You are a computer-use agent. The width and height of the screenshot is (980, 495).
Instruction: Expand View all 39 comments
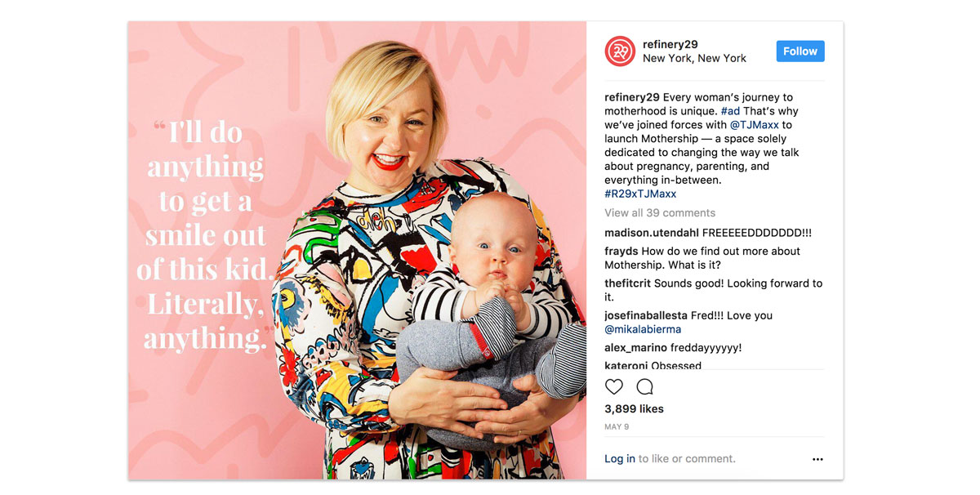coord(660,212)
